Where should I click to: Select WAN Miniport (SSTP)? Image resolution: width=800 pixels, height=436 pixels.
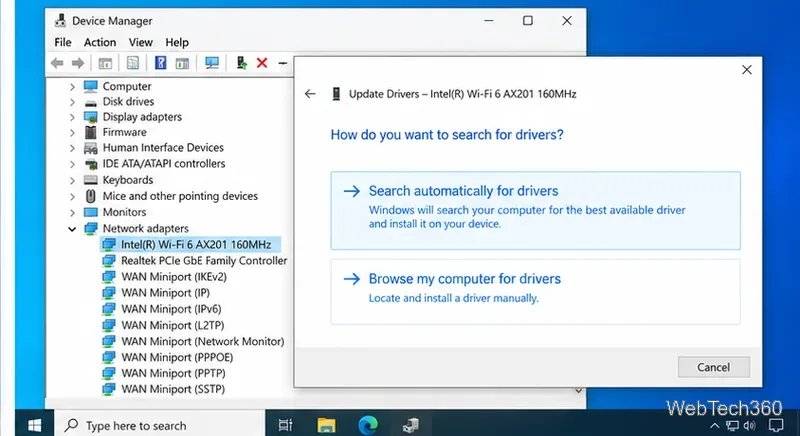[x=173, y=389]
